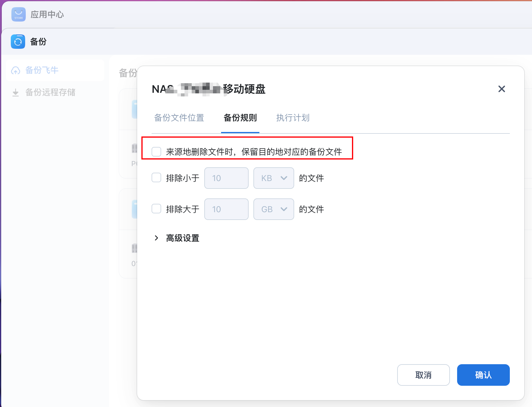This screenshot has height=407, width=532.
Task: Click the App Center store icon
Action: tap(19, 14)
